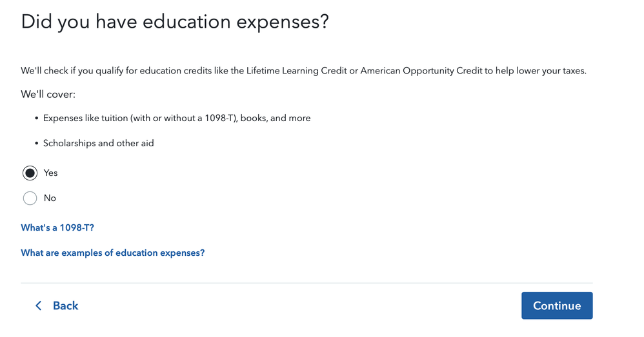644x337 pixels.
Task: Click the horizontal divider above Back
Action: tap(307, 283)
